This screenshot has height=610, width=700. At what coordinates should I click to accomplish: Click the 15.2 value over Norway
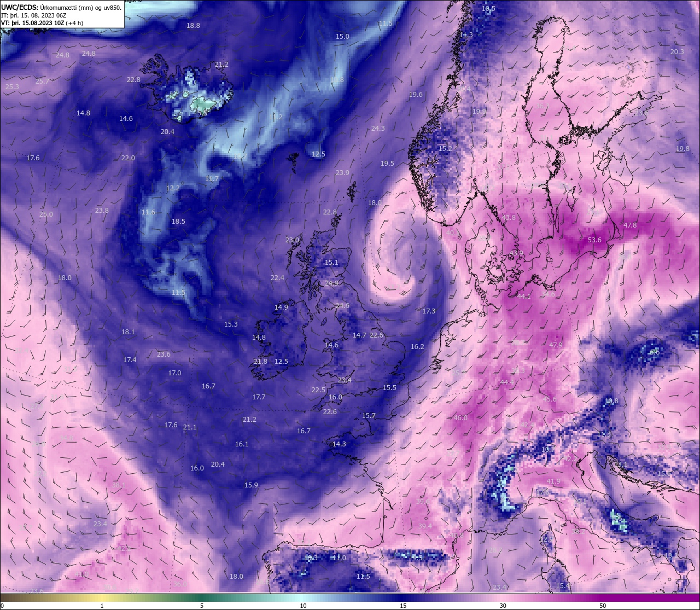(445, 149)
